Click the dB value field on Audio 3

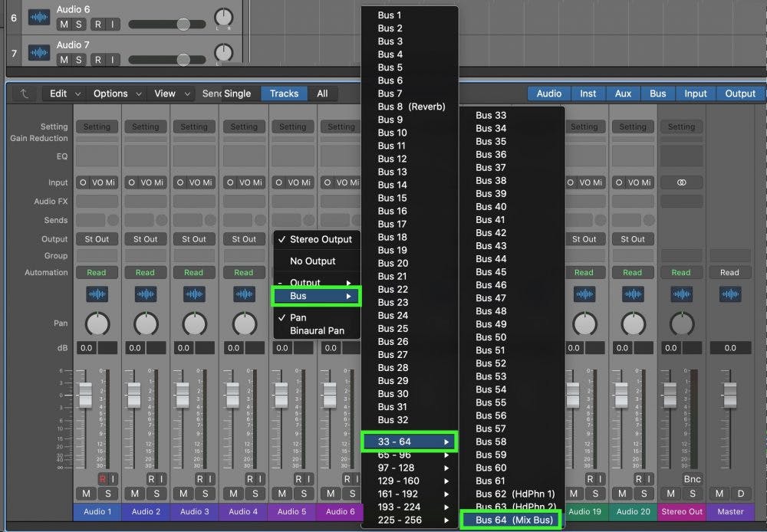(x=184, y=348)
